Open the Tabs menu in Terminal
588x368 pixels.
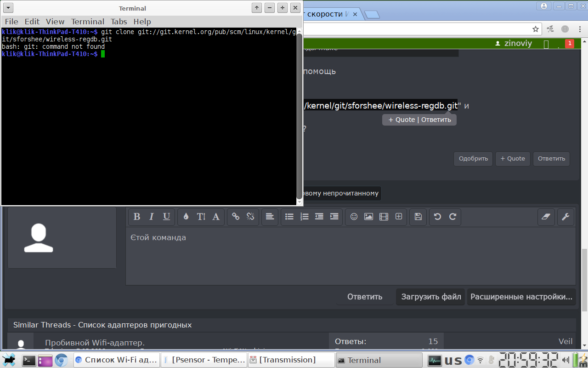pyautogui.click(x=119, y=22)
